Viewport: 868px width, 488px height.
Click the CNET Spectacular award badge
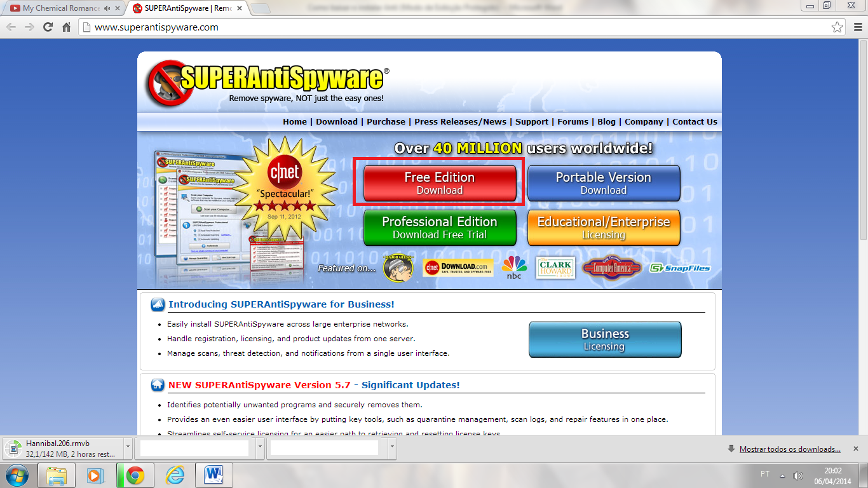click(283, 188)
